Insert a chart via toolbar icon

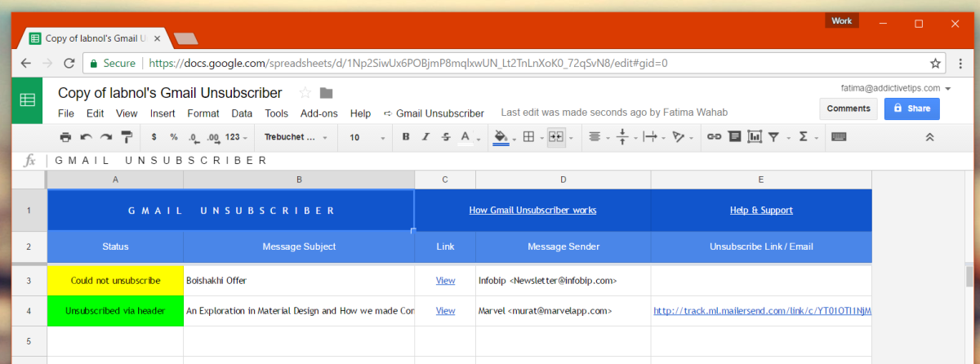[754, 137]
